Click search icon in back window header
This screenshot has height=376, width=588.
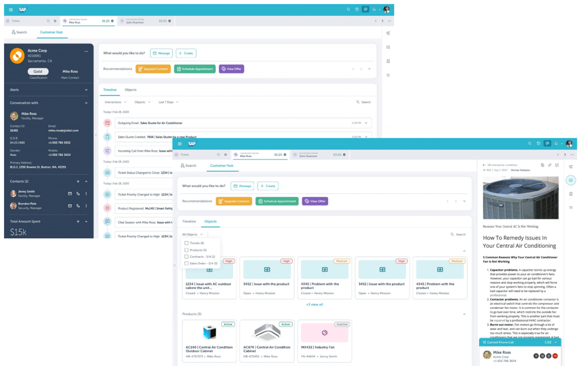click(x=348, y=9)
